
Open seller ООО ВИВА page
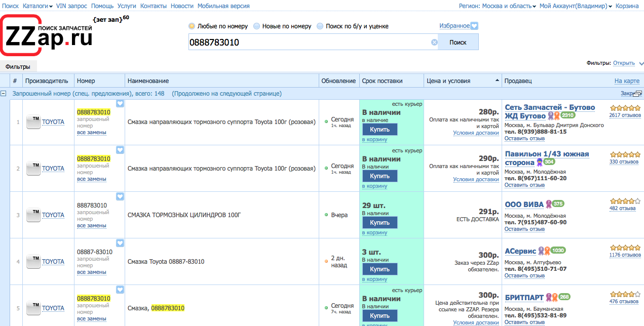pyautogui.click(x=523, y=205)
